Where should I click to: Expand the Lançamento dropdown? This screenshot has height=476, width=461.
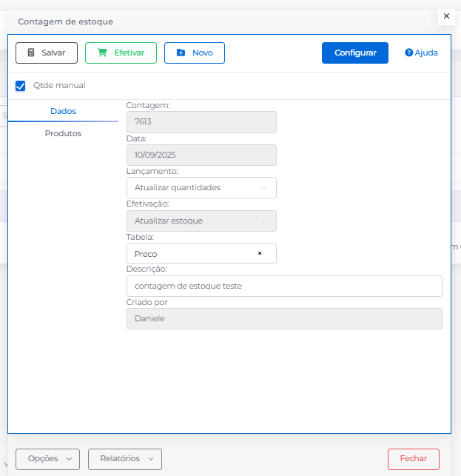pos(201,187)
